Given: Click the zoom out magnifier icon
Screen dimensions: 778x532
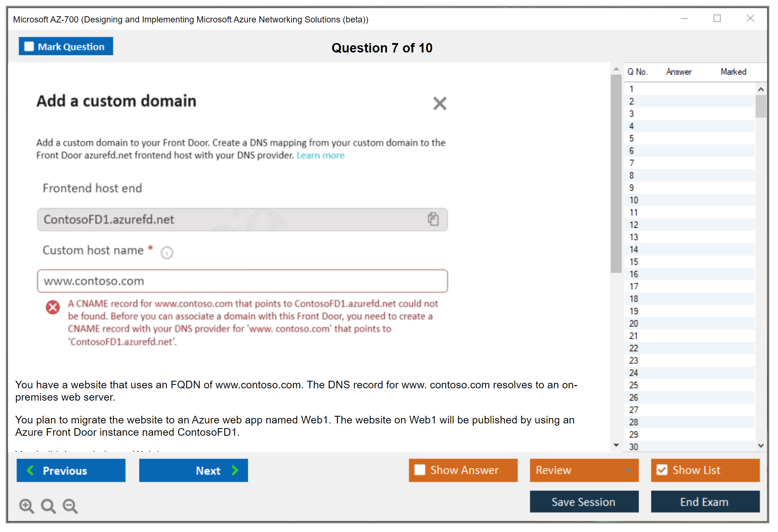Looking at the screenshot, I should [x=70, y=506].
